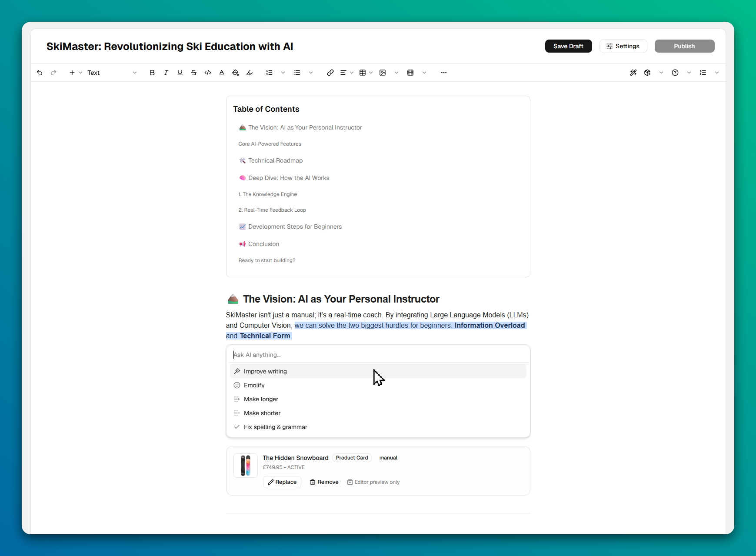Click the add product box icon
Image resolution: width=756 pixels, height=556 pixels.
[647, 73]
